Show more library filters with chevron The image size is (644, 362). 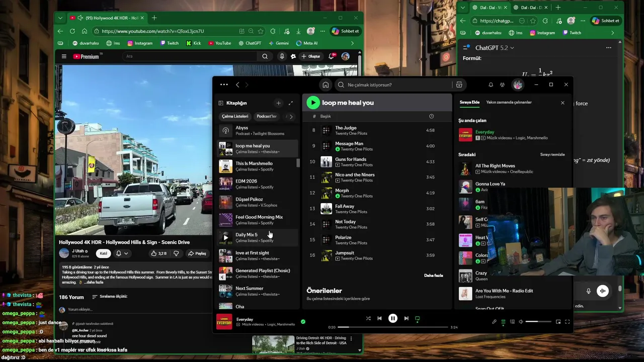pos(291,117)
